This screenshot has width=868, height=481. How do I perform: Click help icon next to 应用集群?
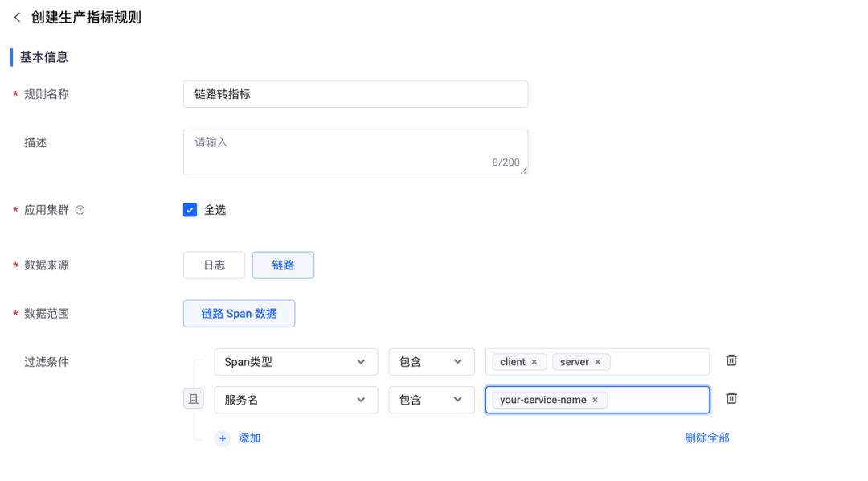pyautogui.click(x=80, y=210)
